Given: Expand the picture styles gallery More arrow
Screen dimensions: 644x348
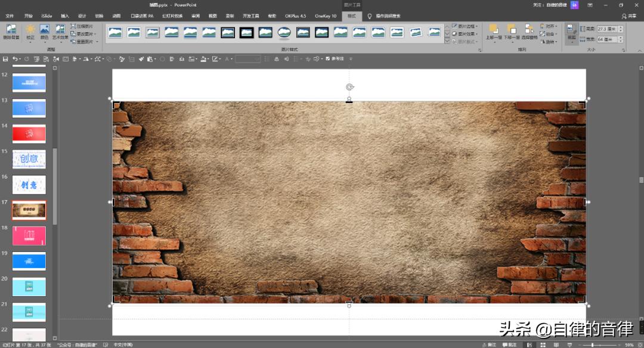Looking at the screenshot, I should coord(447,41).
